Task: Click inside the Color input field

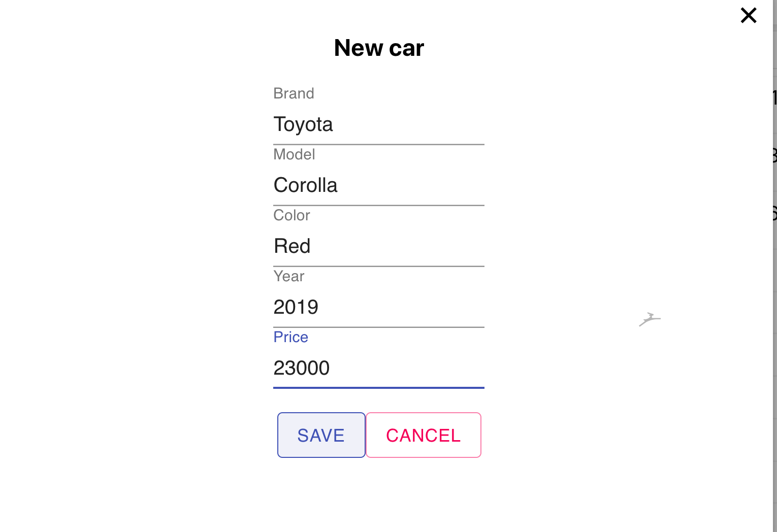Action: pos(378,246)
